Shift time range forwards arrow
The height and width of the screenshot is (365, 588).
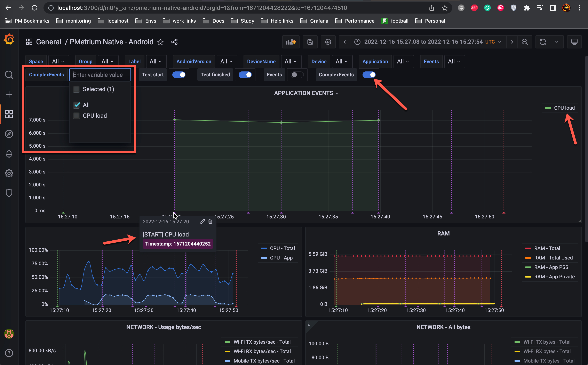[x=512, y=42]
